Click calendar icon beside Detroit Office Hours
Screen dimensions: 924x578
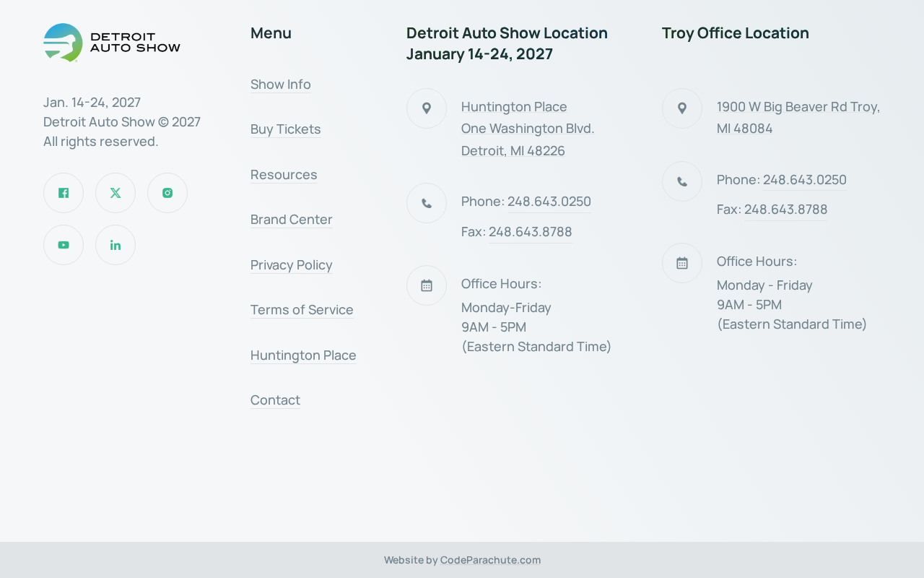coord(427,285)
